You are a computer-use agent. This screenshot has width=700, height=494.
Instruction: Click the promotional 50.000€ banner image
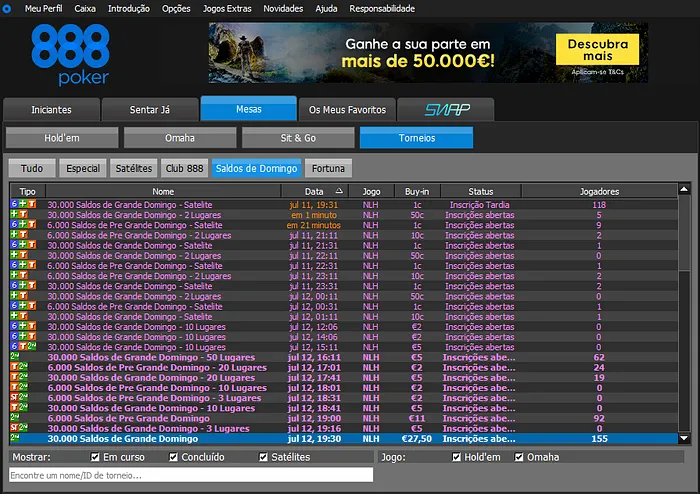(x=428, y=53)
